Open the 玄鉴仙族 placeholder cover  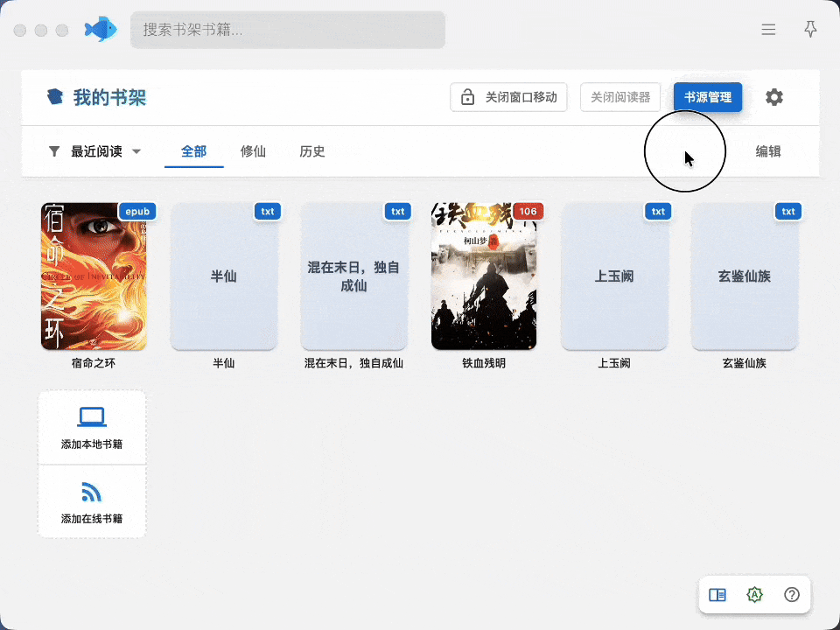tap(744, 276)
